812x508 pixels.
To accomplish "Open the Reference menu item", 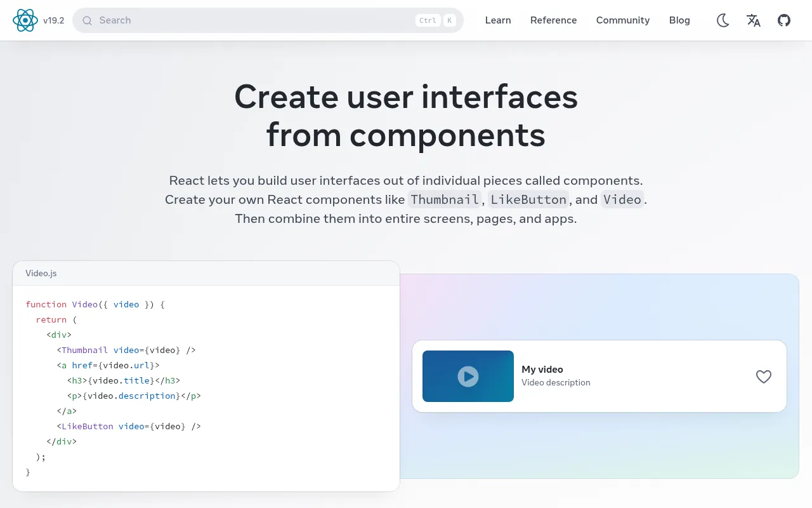I will pos(554,20).
